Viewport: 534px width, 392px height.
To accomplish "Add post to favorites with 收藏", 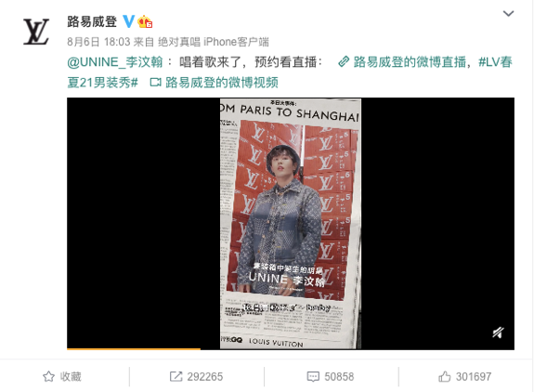I will (62, 376).
